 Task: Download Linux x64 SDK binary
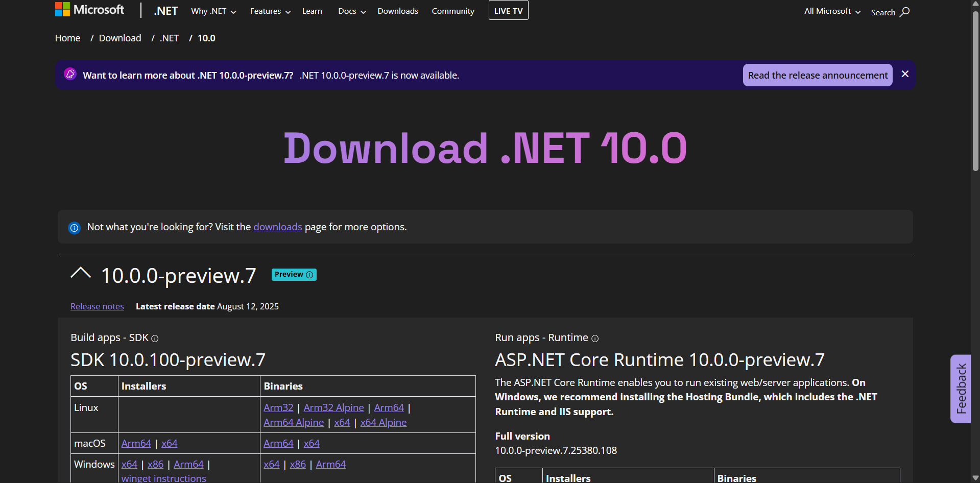(x=342, y=422)
